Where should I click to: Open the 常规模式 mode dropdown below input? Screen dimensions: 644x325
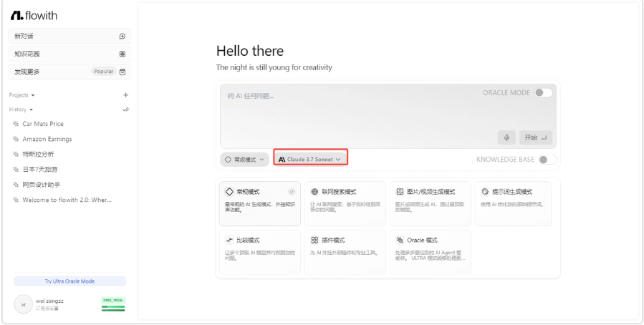pyautogui.click(x=244, y=160)
